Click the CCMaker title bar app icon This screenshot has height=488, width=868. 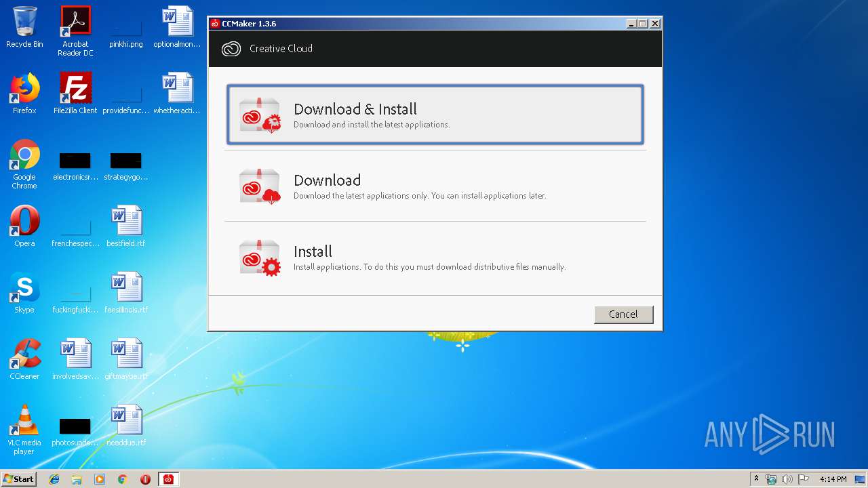pyautogui.click(x=215, y=23)
